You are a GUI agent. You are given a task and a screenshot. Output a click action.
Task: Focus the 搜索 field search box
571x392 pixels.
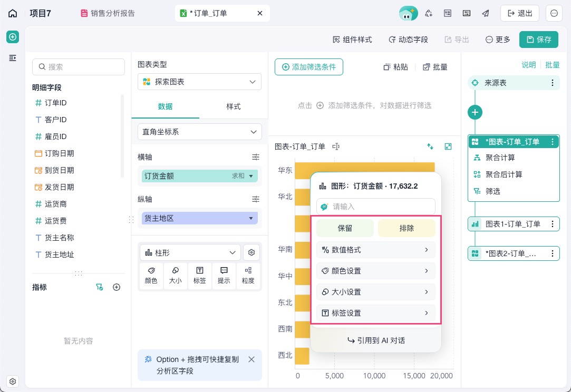coord(79,67)
